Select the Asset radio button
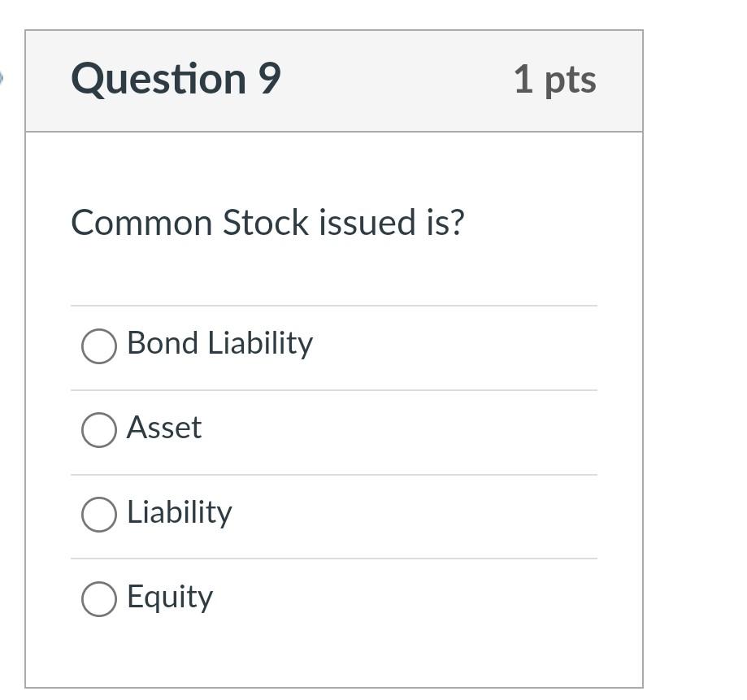The width and height of the screenshot is (747, 700). point(98,430)
